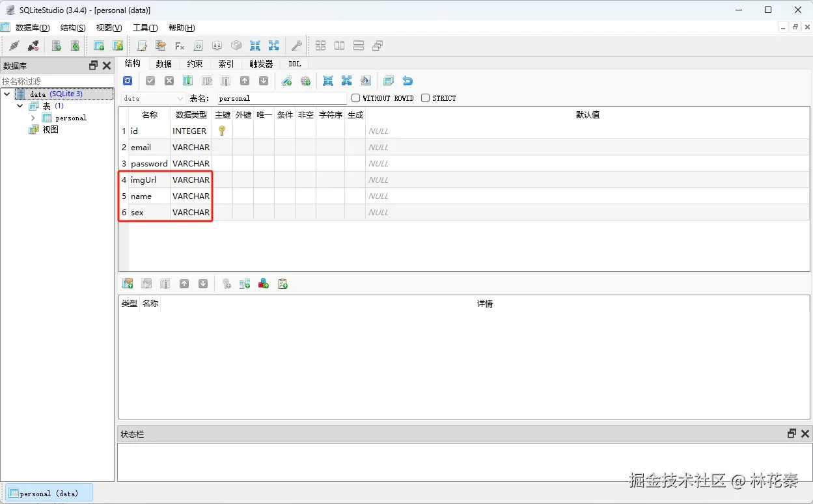Image resolution: width=813 pixels, height=504 pixels.
Task: Switch to the DDL tab
Action: coord(294,64)
